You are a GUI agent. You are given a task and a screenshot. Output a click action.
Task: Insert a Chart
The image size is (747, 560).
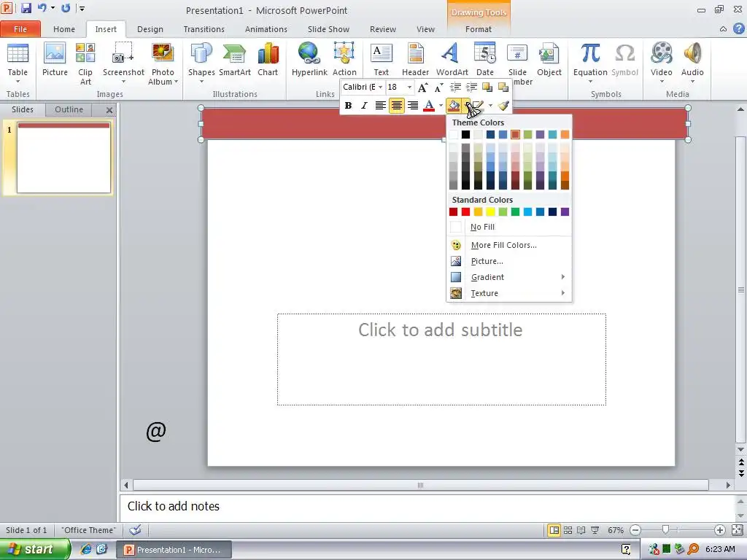coord(268,60)
